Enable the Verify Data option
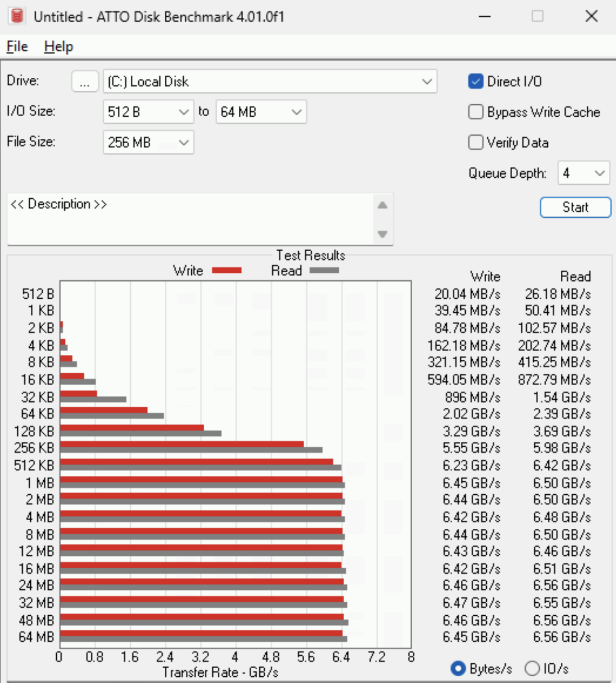 pyautogui.click(x=475, y=142)
